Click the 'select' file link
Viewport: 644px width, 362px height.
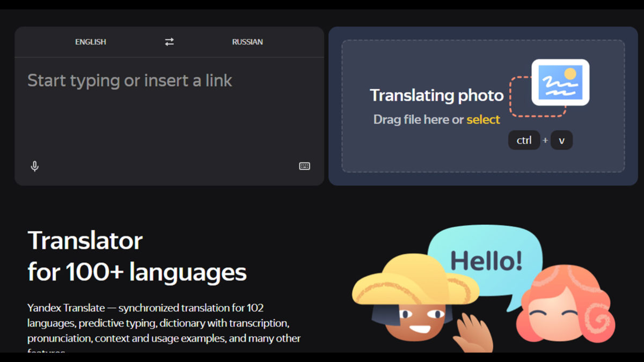point(483,120)
